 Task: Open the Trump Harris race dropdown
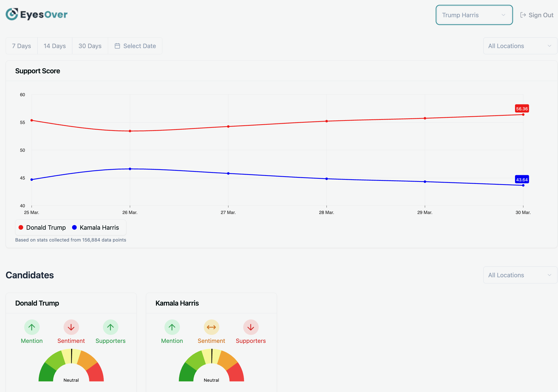pyautogui.click(x=474, y=15)
